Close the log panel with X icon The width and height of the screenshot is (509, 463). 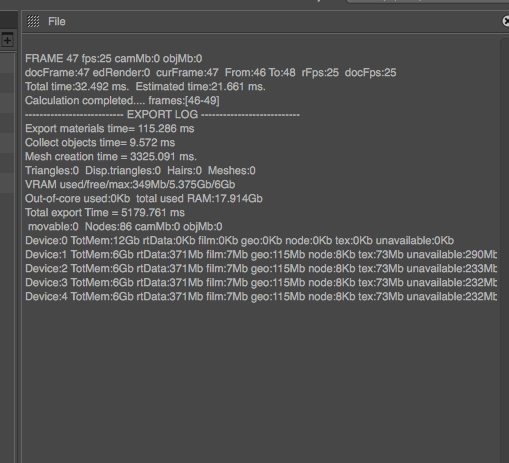point(506,21)
